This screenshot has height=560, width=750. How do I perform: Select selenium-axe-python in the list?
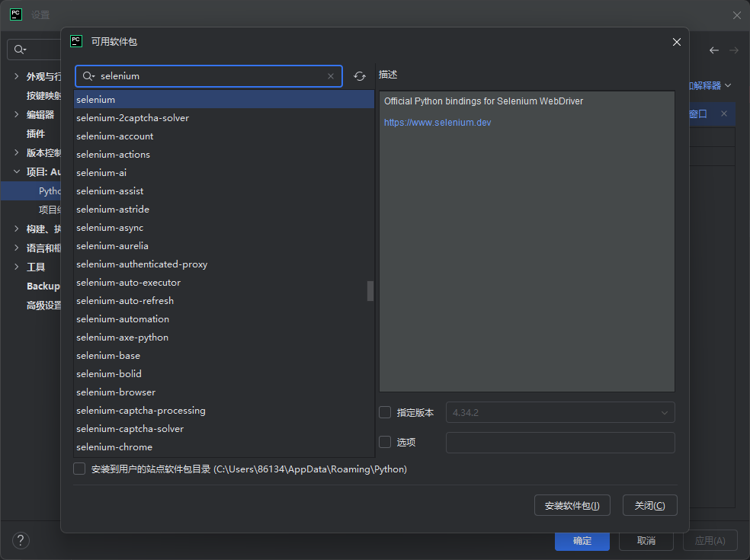tap(224, 338)
